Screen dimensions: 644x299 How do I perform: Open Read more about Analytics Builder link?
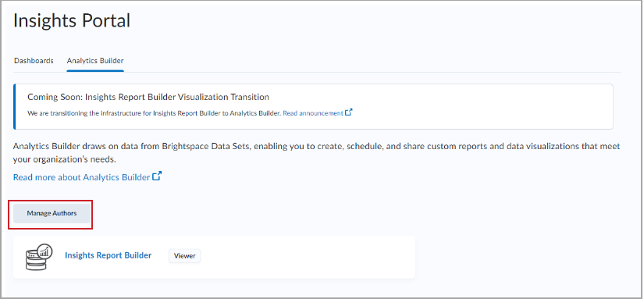[81, 177]
